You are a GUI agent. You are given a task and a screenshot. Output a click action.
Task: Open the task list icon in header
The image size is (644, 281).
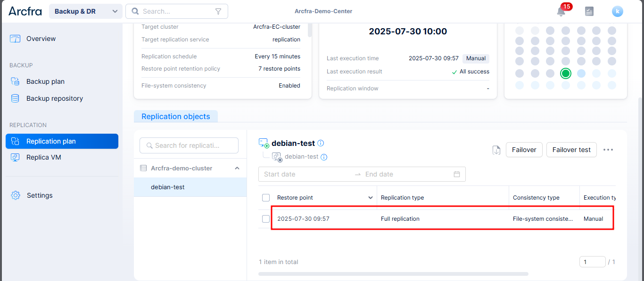pos(589,12)
